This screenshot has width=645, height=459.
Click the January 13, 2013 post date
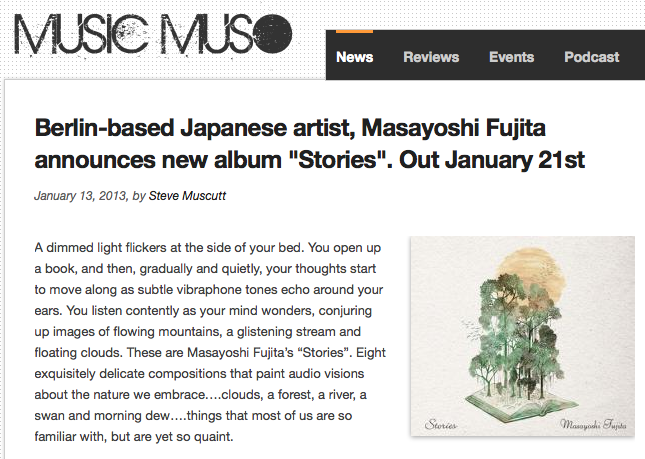click(x=77, y=196)
